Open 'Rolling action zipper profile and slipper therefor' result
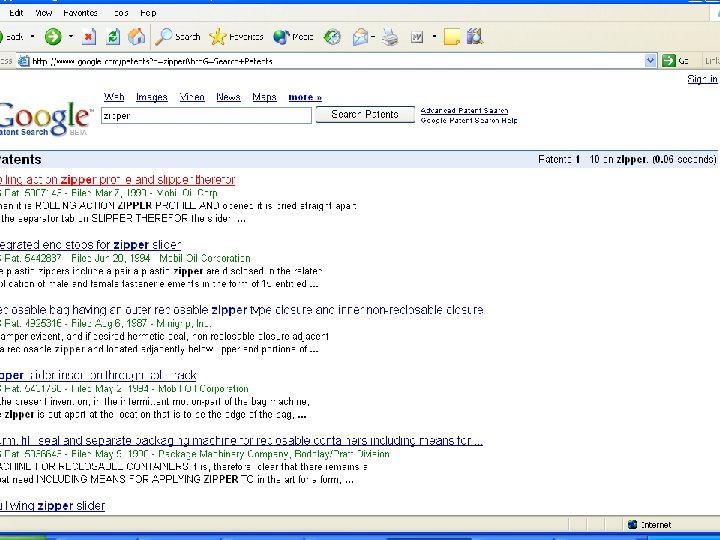This screenshot has width=720, height=540. click(x=118, y=180)
